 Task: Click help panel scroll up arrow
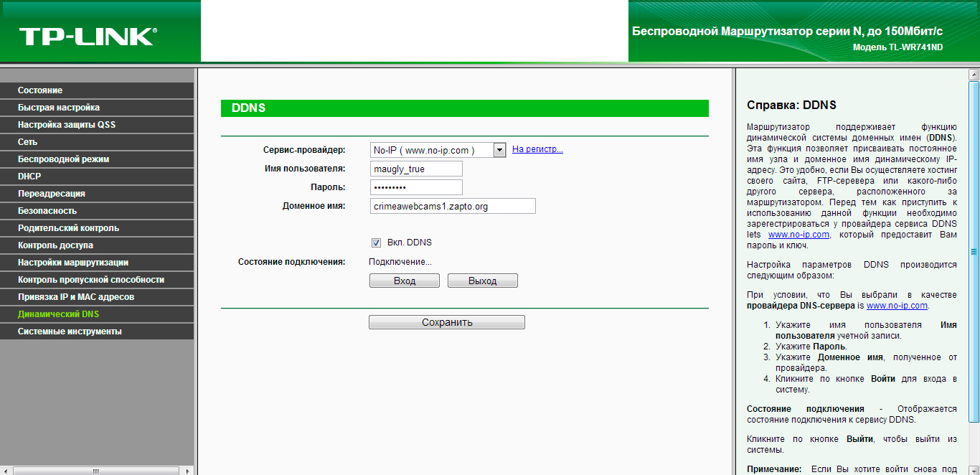[974, 75]
